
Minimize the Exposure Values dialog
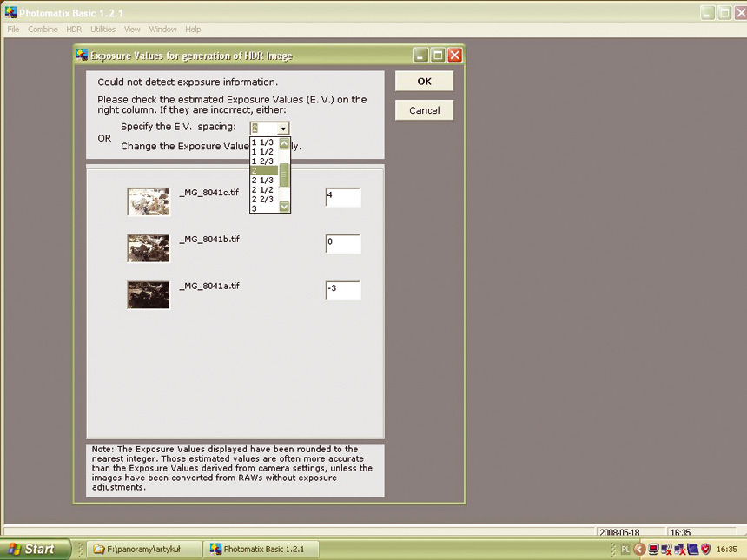[420, 56]
